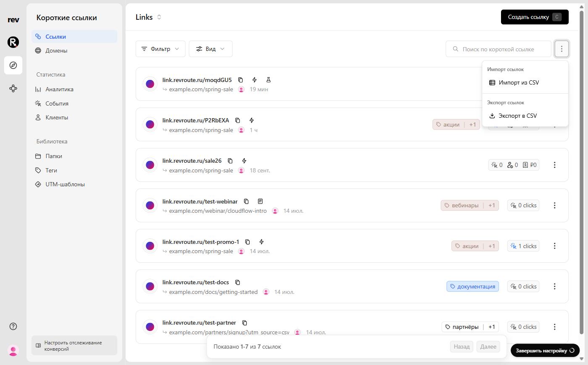Click the compass icon in the left rail

click(13, 65)
